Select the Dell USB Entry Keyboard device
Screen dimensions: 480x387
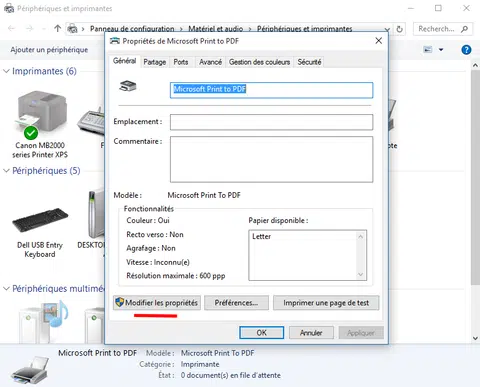point(40,220)
